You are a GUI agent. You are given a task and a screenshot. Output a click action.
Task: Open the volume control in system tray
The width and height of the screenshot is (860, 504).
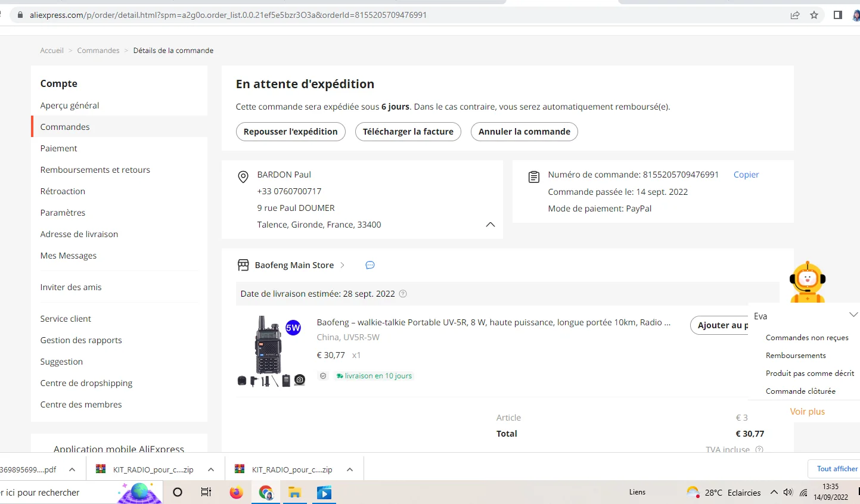[x=788, y=492]
